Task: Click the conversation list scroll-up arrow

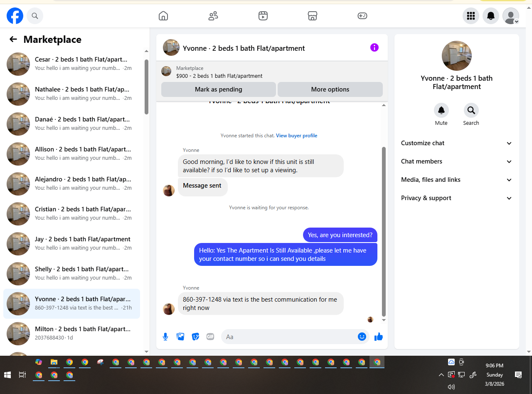Action: pos(146,51)
